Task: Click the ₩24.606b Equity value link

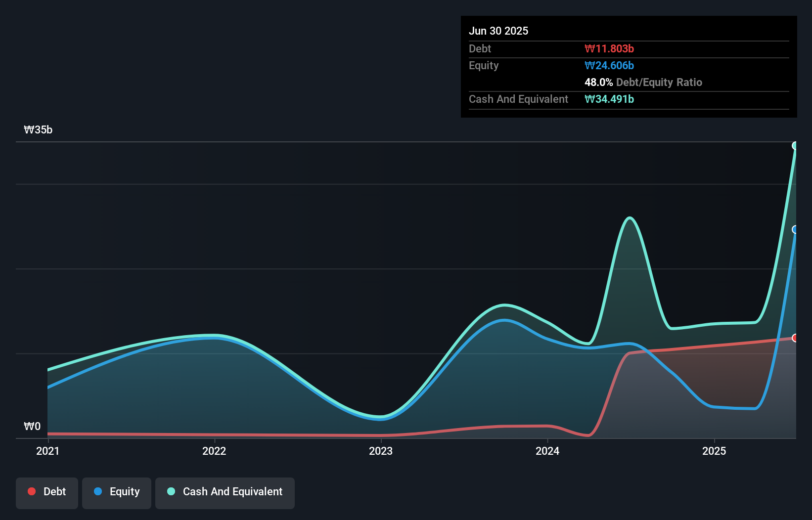Action: click(609, 65)
